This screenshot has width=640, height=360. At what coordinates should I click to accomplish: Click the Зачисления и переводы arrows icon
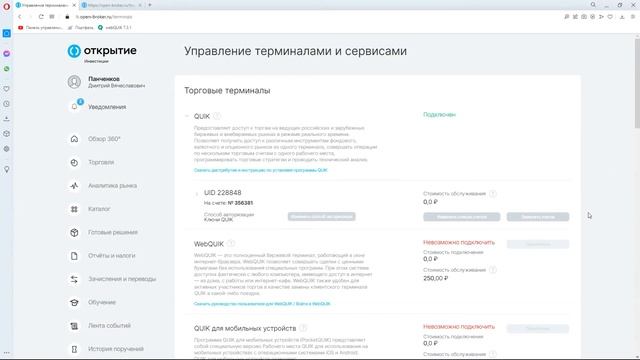(x=74, y=279)
